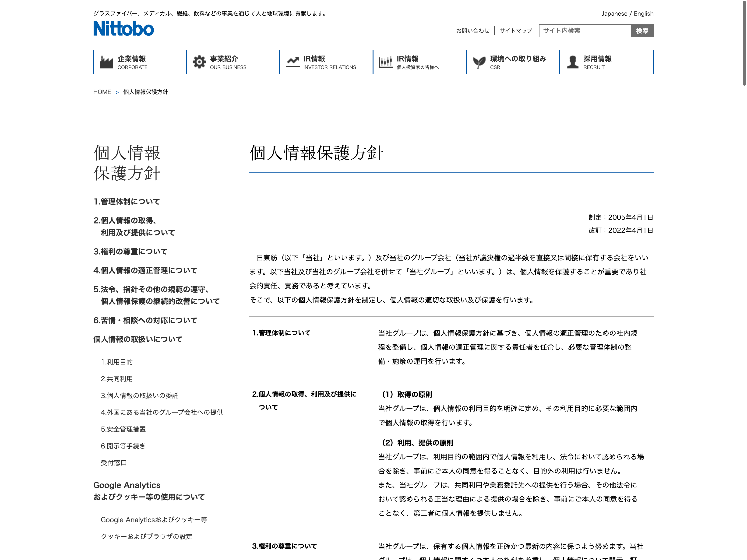Click the rising chart icon for Investor Relations
The width and height of the screenshot is (747, 560).
coord(292,62)
